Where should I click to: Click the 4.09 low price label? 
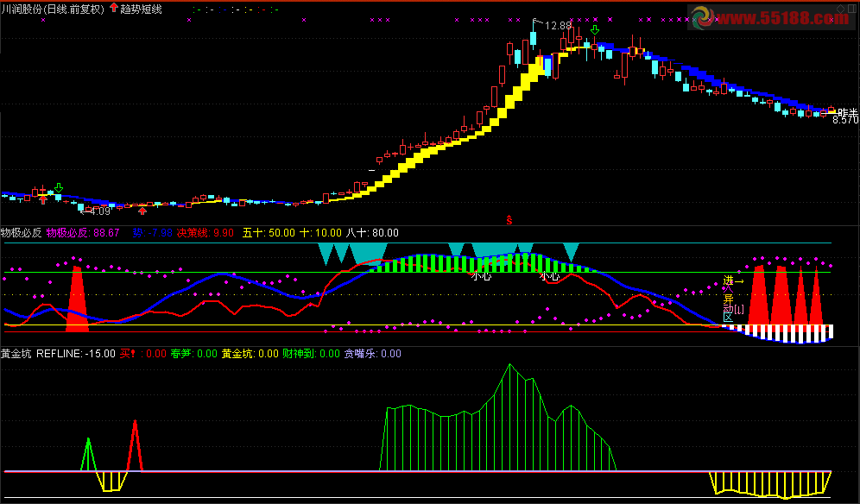point(99,211)
